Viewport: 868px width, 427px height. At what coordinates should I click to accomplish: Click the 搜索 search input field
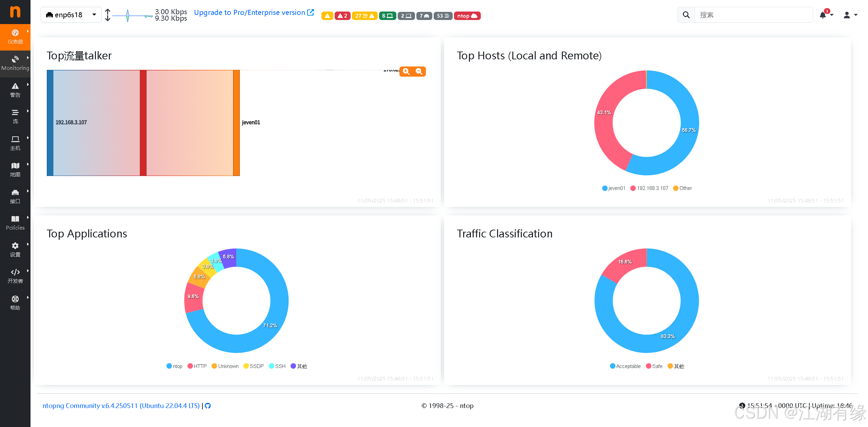753,15
